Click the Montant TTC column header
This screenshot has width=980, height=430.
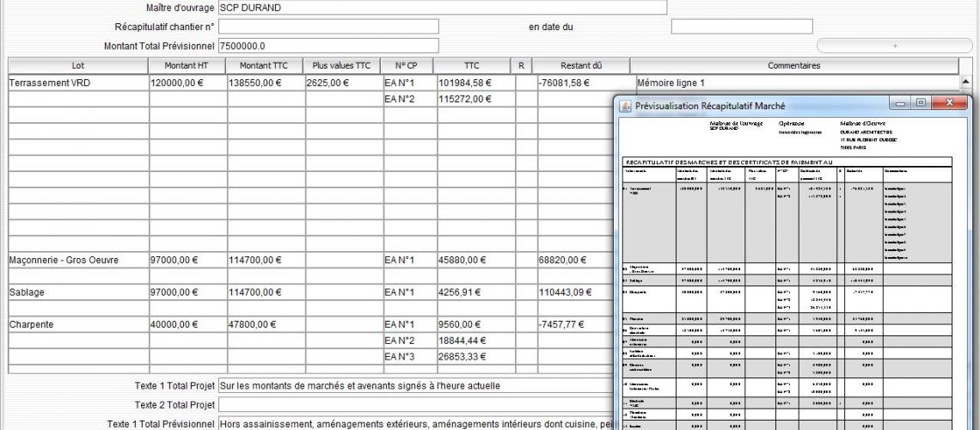point(264,65)
